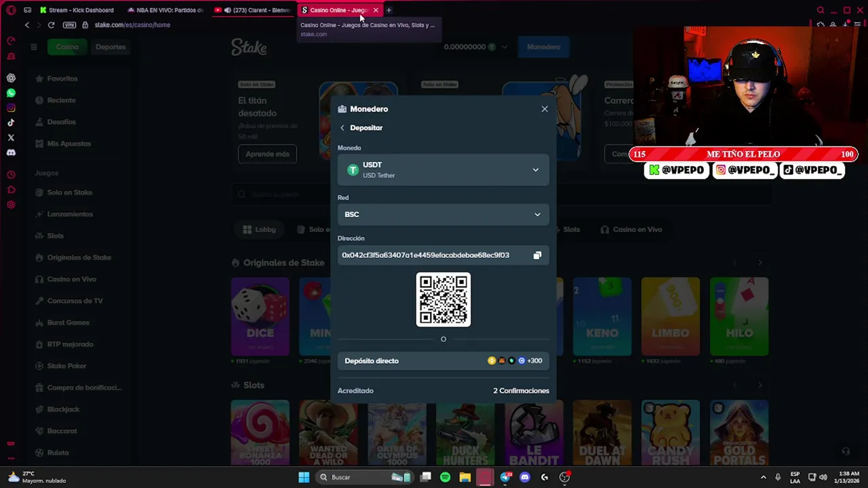Open the Candy Rush slot thumbnail
Screen dimensions: 868x488
click(671, 432)
